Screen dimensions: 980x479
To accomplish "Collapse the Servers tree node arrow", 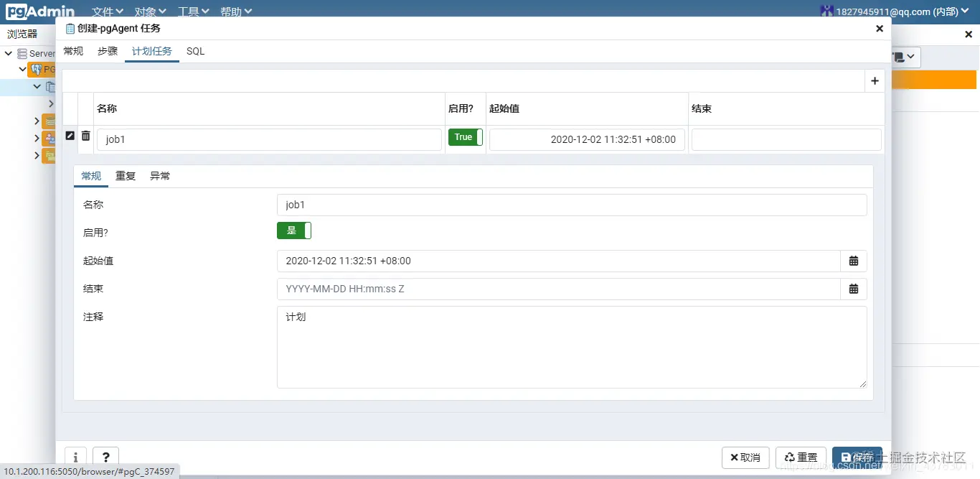I will click(x=9, y=53).
